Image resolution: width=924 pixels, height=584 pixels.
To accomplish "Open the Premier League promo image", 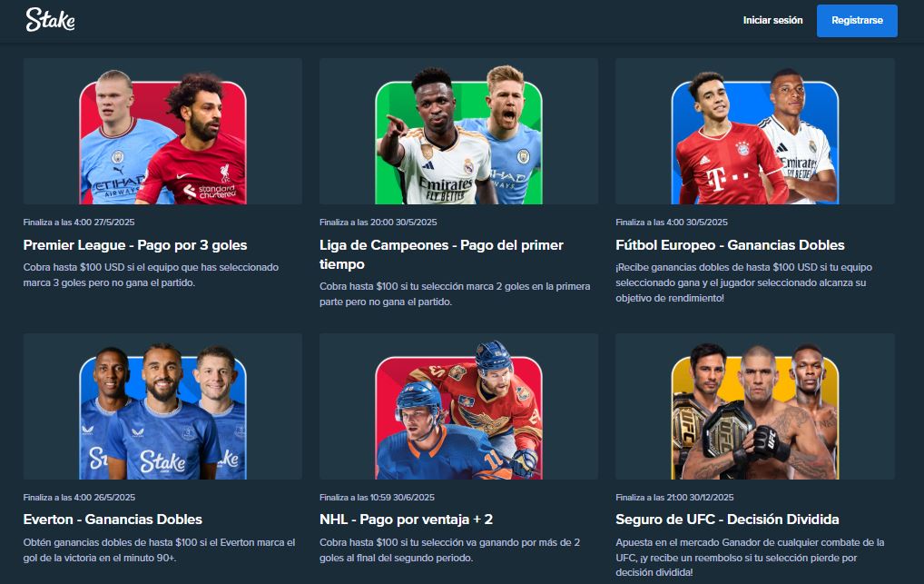I will pos(162,131).
